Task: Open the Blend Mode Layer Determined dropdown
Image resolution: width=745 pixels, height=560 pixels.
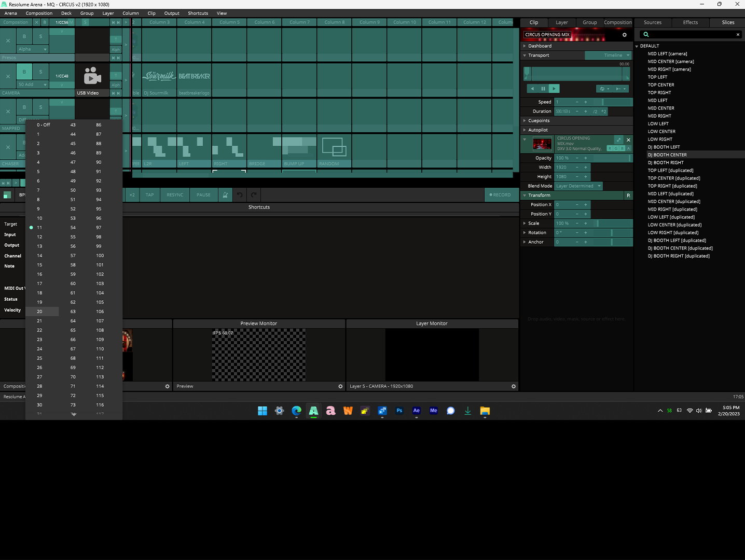Action: (578, 186)
